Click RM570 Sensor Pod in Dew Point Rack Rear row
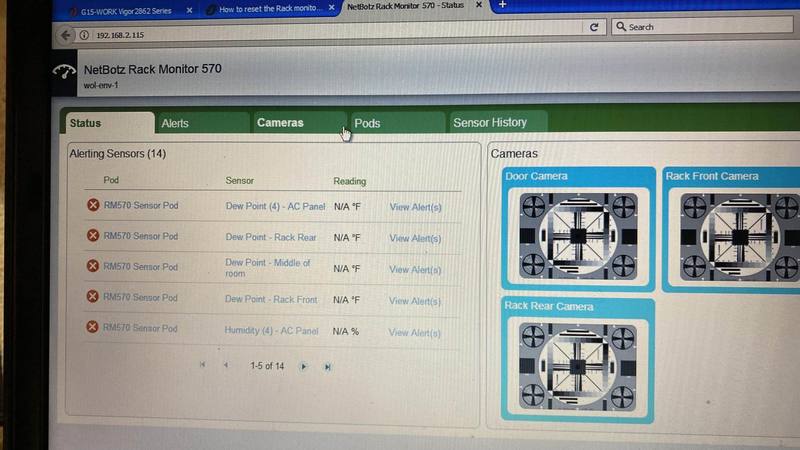 point(141,236)
